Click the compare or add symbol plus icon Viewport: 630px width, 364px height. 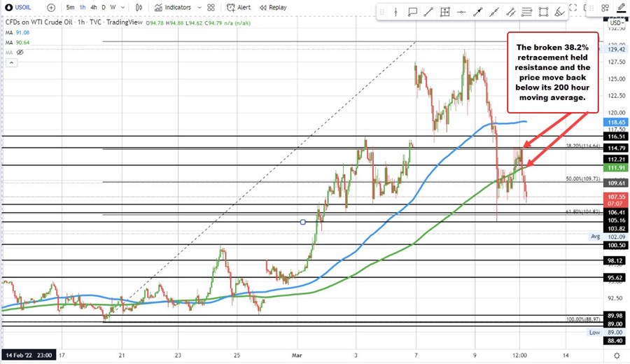pyautogui.click(x=51, y=7)
